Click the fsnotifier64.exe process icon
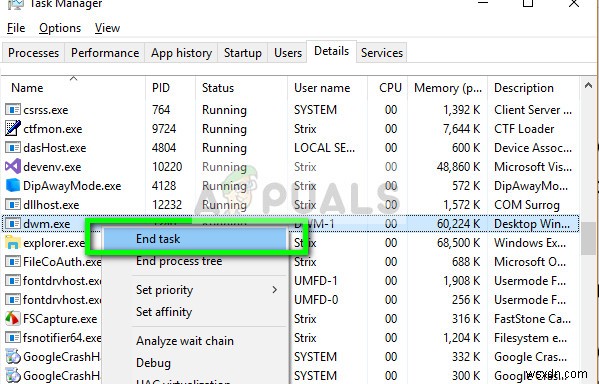This screenshot has width=599, height=384. pyautogui.click(x=13, y=338)
